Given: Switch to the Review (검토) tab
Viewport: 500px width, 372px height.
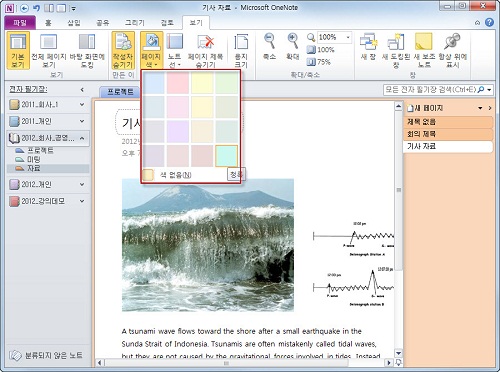Looking at the screenshot, I should click(167, 23).
